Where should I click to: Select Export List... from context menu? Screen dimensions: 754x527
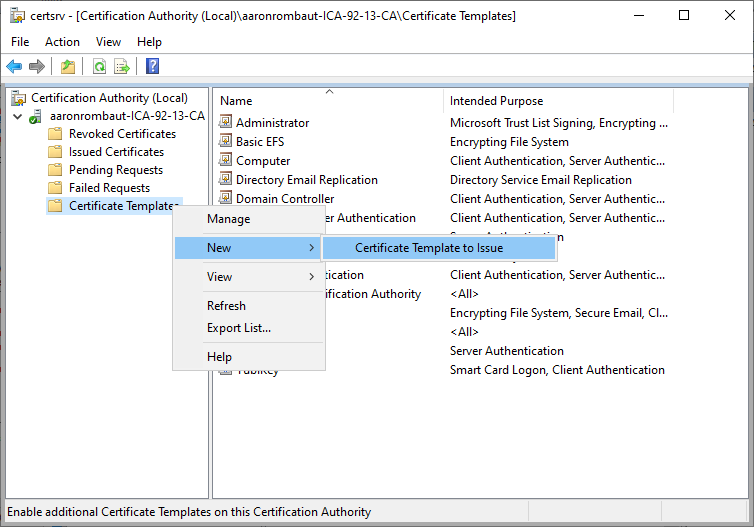click(x=238, y=328)
